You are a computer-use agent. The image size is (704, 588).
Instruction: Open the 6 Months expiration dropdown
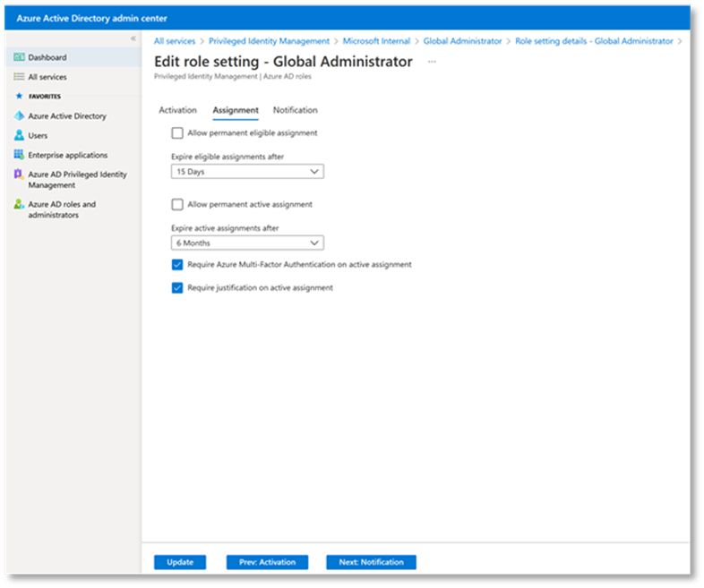coord(247,243)
